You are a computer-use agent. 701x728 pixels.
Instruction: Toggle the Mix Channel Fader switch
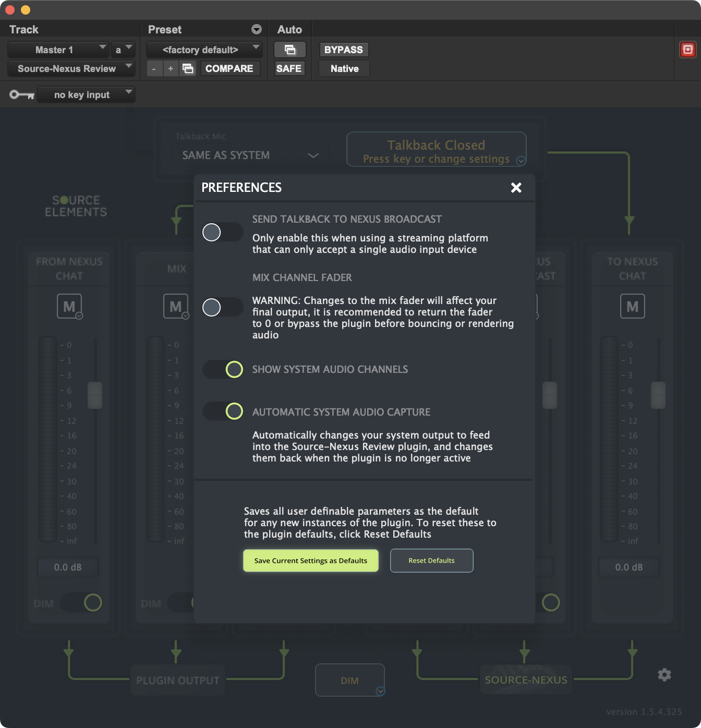(x=222, y=307)
